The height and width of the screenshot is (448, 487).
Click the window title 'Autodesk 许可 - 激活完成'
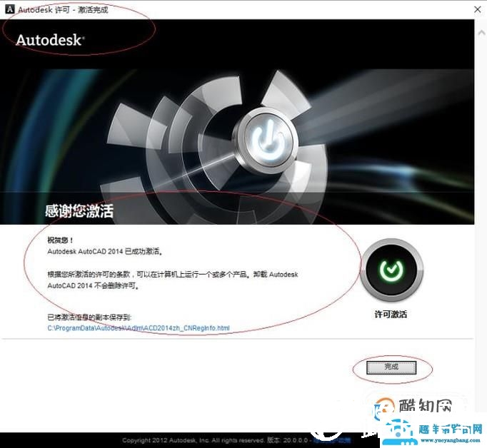(x=63, y=9)
